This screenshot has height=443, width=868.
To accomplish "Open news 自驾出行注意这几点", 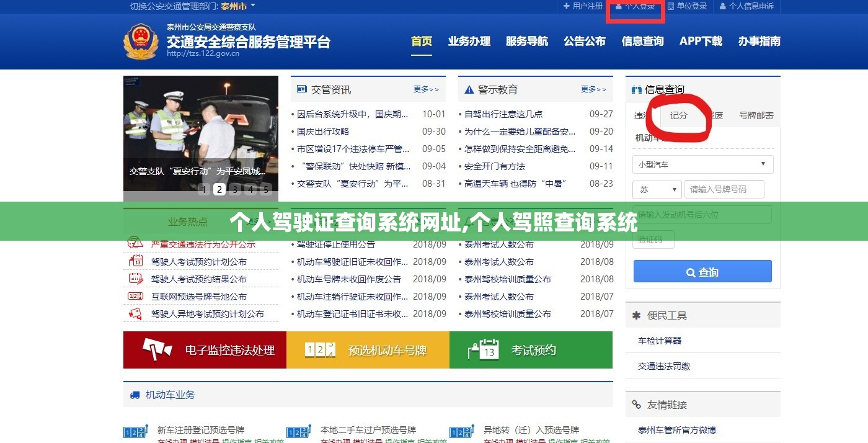I will (503, 114).
